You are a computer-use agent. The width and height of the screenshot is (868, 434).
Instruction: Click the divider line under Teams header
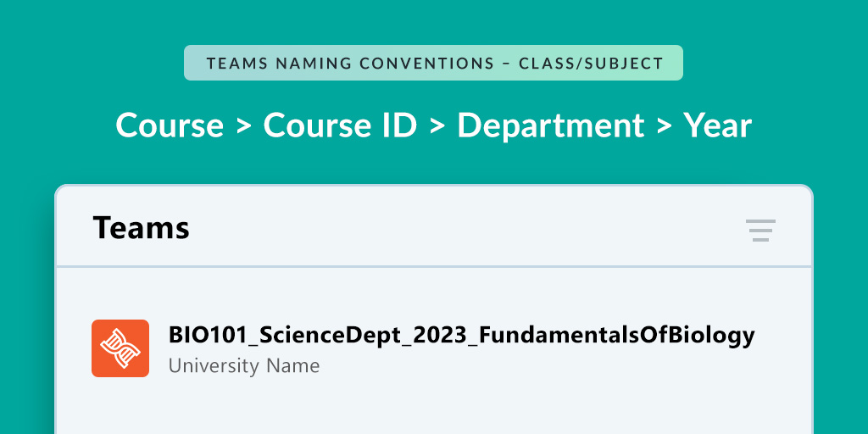pyautogui.click(x=434, y=267)
